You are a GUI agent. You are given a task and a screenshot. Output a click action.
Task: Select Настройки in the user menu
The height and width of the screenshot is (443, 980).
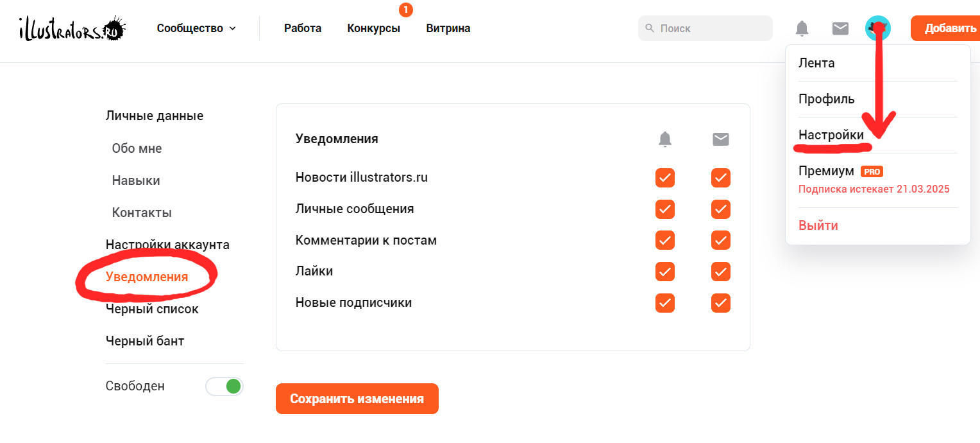831,135
